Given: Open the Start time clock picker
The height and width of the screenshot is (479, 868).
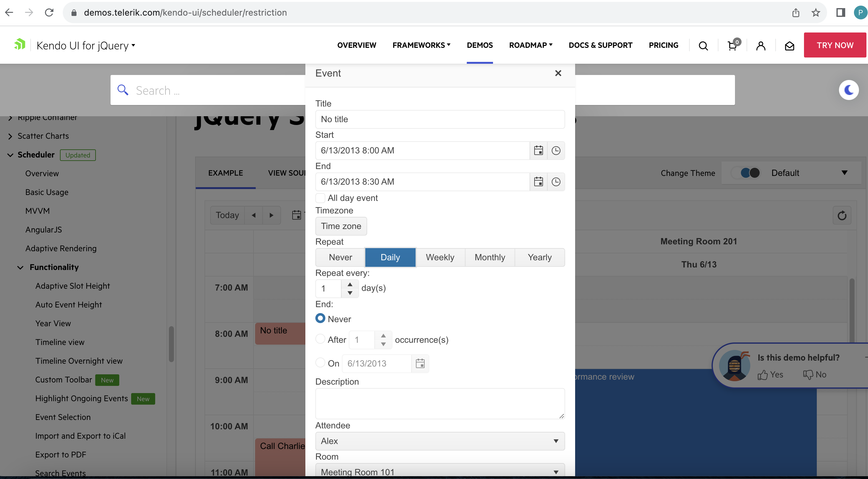Looking at the screenshot, I should pyautogui.click(x=556, y=150).
